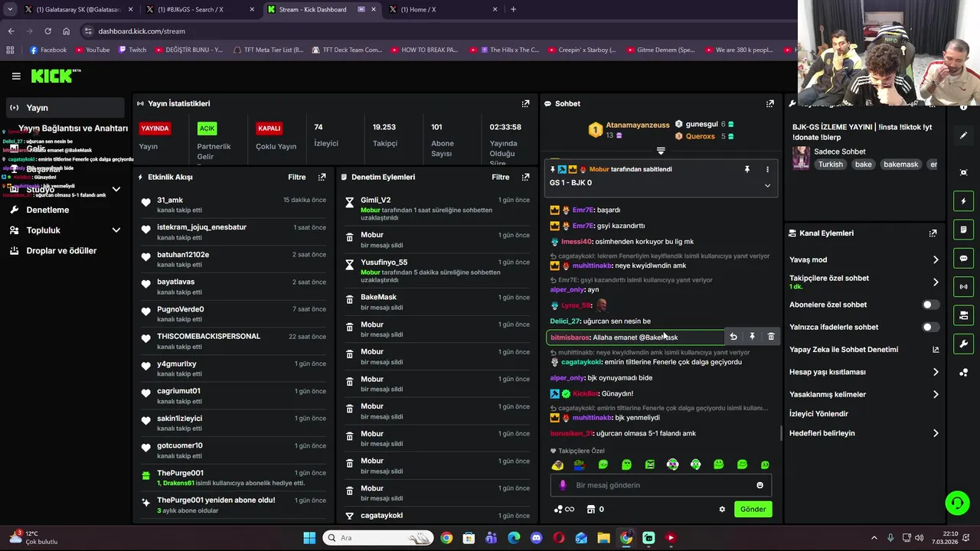
Task: Click the bakemask stream tag
Action: pyautogui.click(x=900, y=165)
